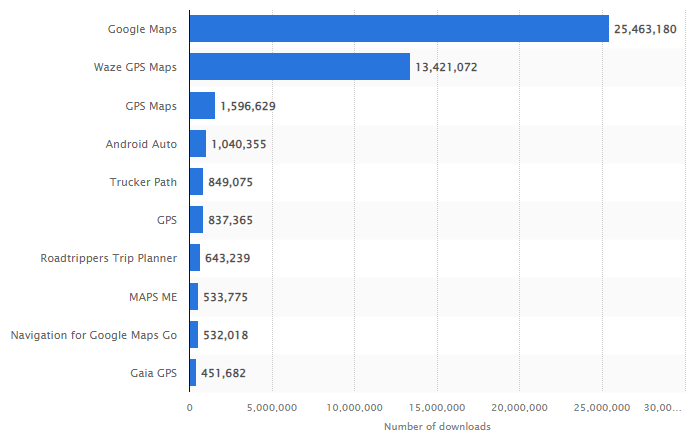This screenshot has height=442, width=692.
Task: Click the Navigation for Google Maps Go bar
Action: pyautogui.click(x=194, y=334)
